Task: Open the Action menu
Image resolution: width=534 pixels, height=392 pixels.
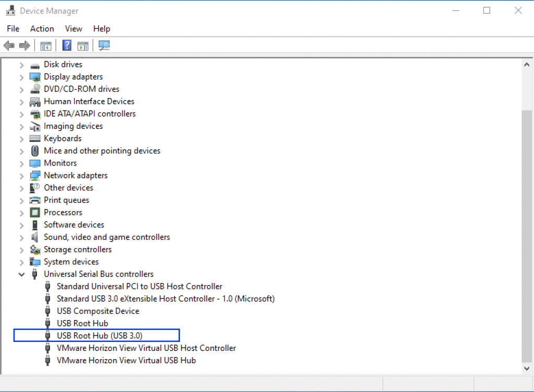Action: click(x=42, y=29)
